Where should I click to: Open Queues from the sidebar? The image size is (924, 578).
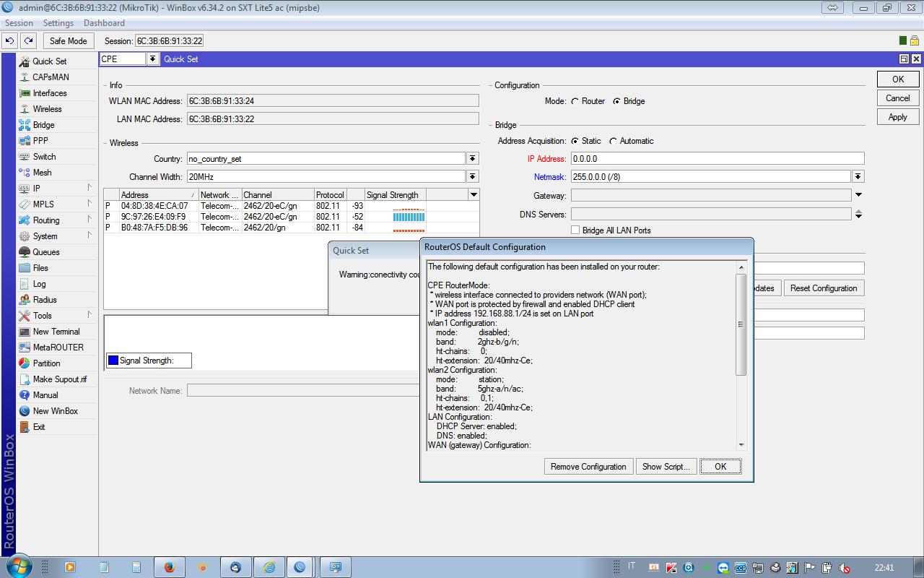point(45,252)
